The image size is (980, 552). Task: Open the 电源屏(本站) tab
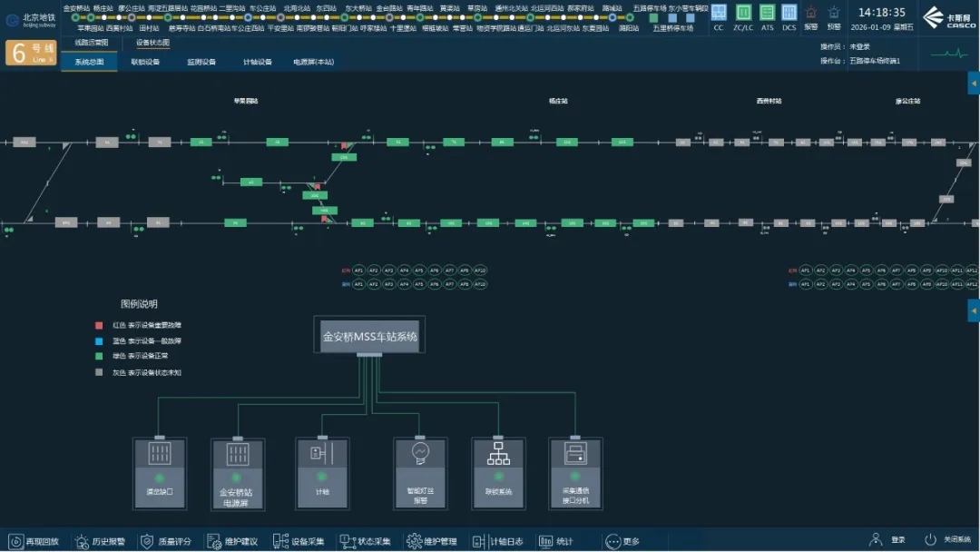pyautogui.click(x=313, y=62)
